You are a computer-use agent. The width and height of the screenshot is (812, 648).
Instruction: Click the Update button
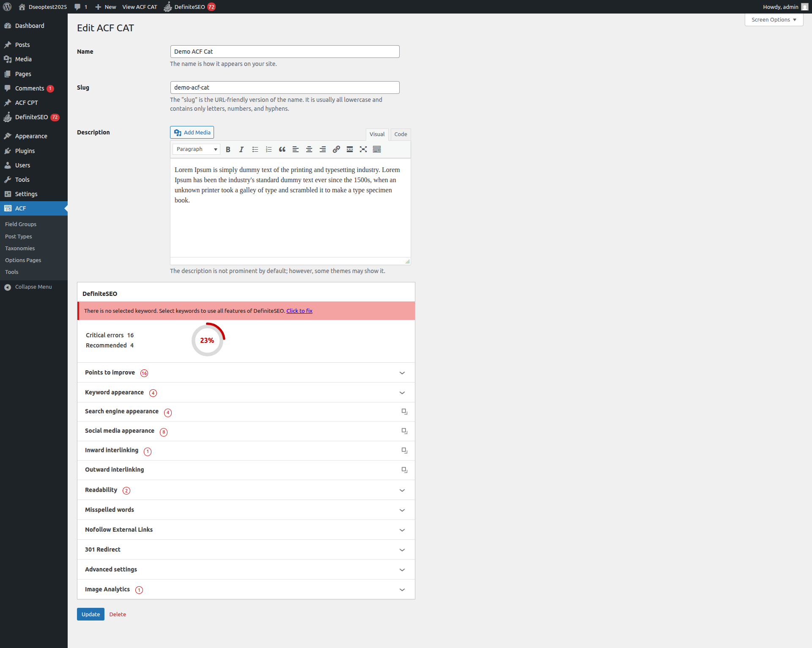[x=90, y=614]
